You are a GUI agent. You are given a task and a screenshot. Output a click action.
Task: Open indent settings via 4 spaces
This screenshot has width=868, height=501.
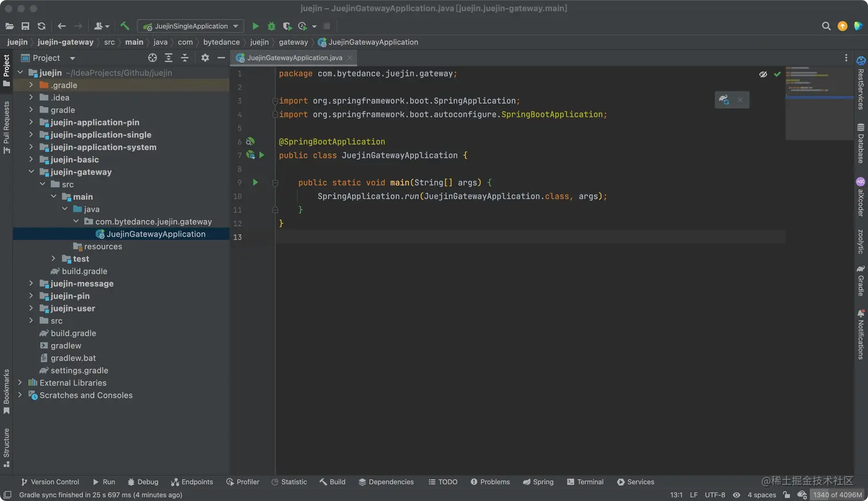762,495
